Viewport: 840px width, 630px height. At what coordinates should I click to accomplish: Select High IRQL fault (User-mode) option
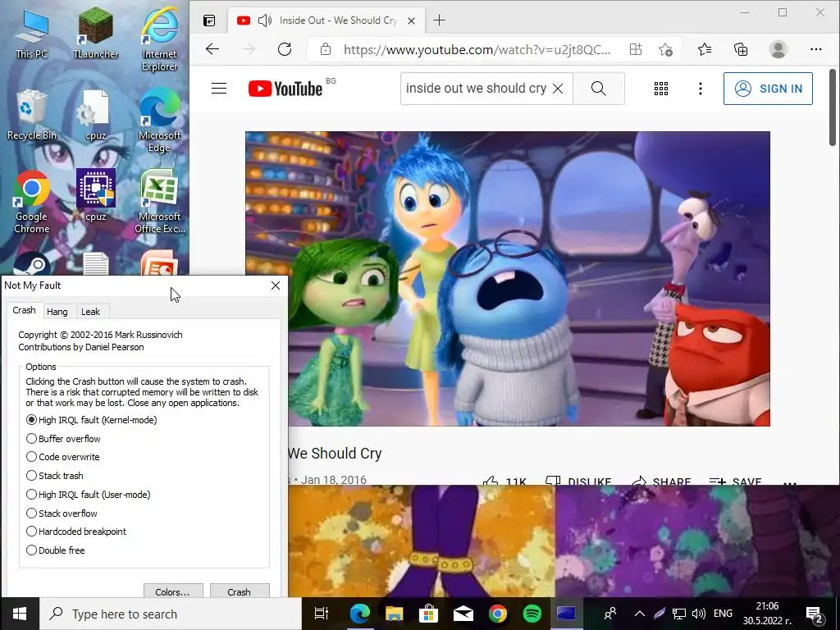tap(89, 495)
